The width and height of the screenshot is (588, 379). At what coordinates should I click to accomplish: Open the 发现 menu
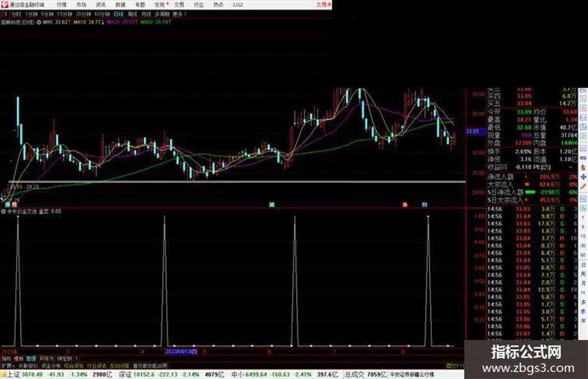[159, 4]
